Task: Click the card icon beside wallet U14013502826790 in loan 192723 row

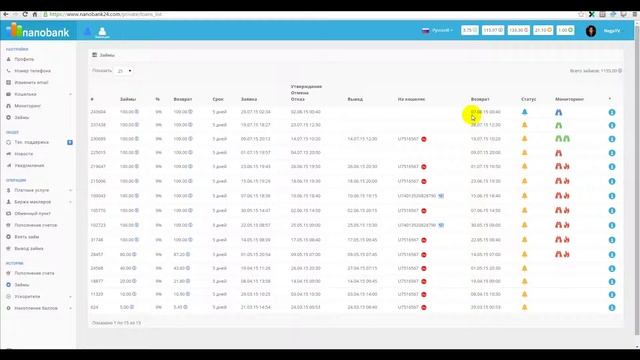Action: (x=441, y=225)
